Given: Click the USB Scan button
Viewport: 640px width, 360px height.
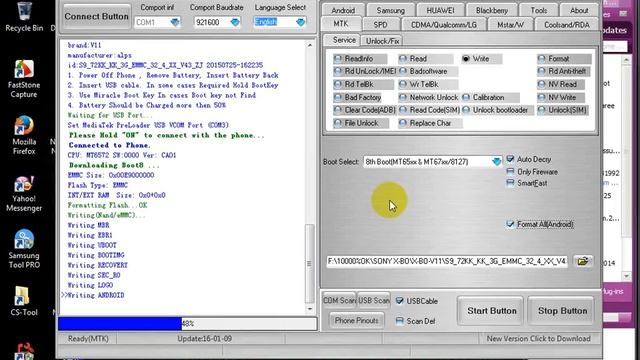Looking at the screenshot, I should pos(374,301).
